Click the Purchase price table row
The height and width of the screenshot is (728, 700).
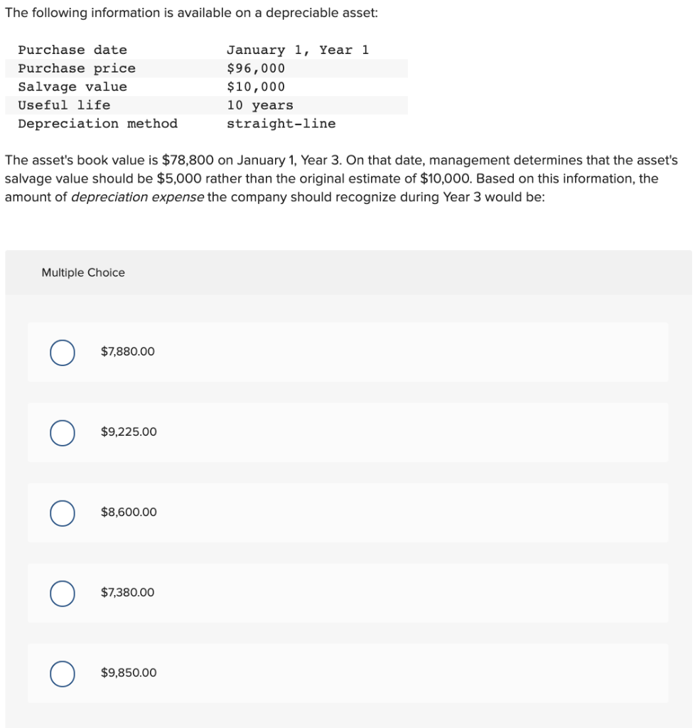point(206,68)
